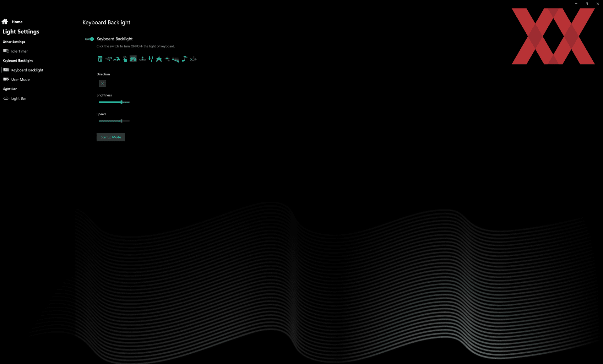Select the wind breathing effect icon
This screenshot has width=603, height=364.
(x=108, y=59)
